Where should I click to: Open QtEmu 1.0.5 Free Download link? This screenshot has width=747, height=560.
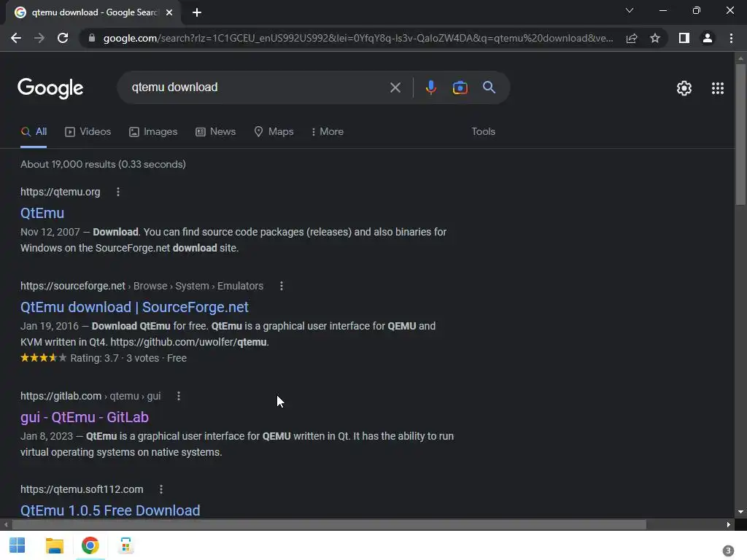pyautogui.click(x=110, y=510)
